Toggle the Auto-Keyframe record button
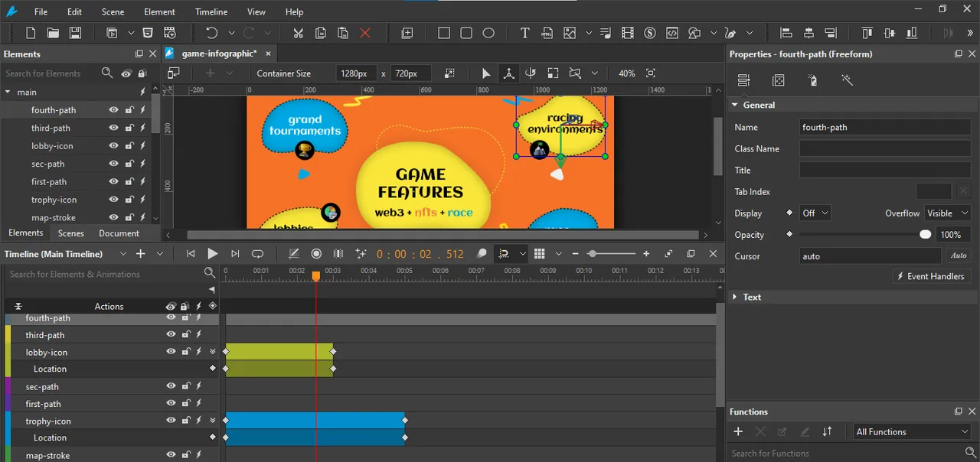 coord(316,254)
